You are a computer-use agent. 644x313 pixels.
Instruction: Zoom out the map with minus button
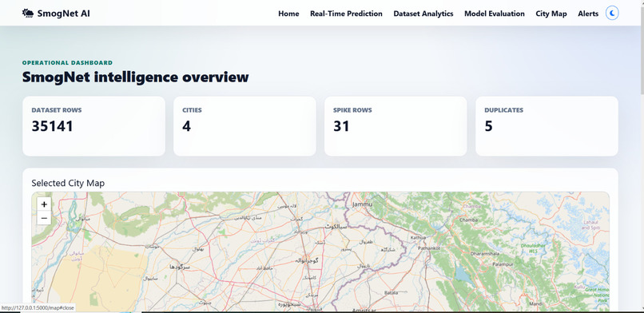click(44, 218)
